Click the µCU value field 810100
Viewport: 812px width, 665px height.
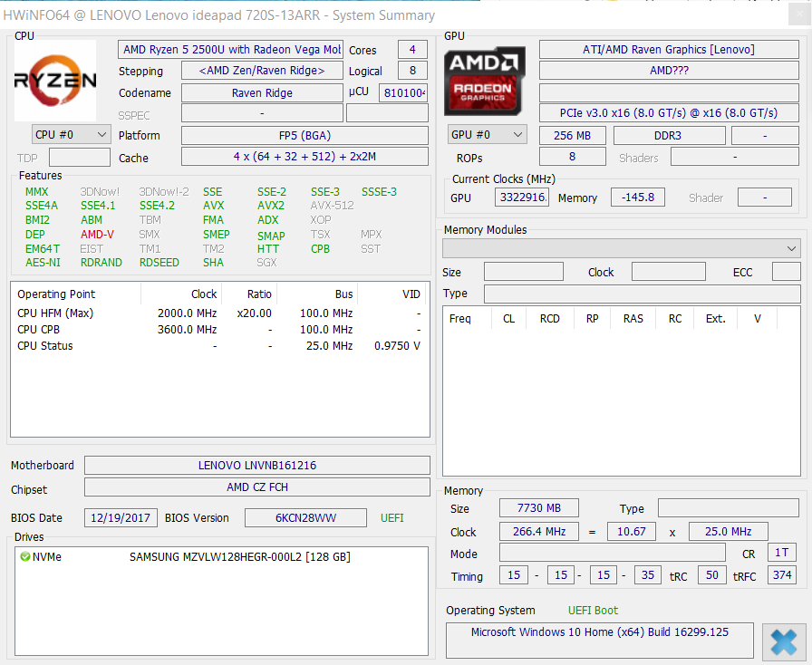coord(403,92)
